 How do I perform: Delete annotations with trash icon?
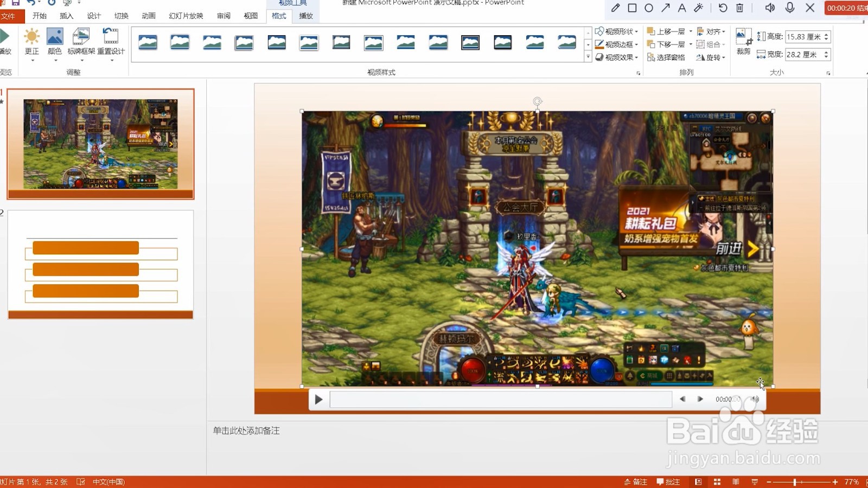pyautogui.click(x=739, y=8)
